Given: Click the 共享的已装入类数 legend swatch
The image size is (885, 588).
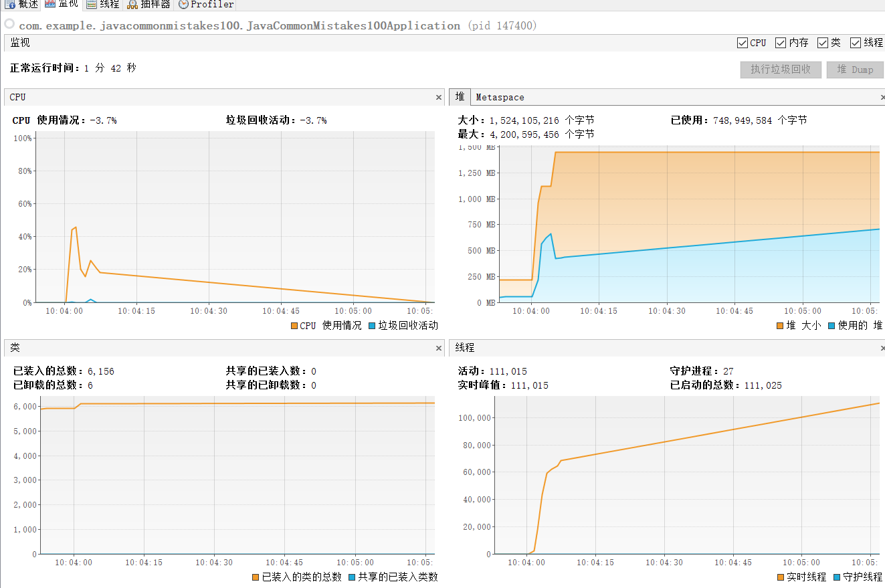Looking at the screenshot, I should click(352, 577).
